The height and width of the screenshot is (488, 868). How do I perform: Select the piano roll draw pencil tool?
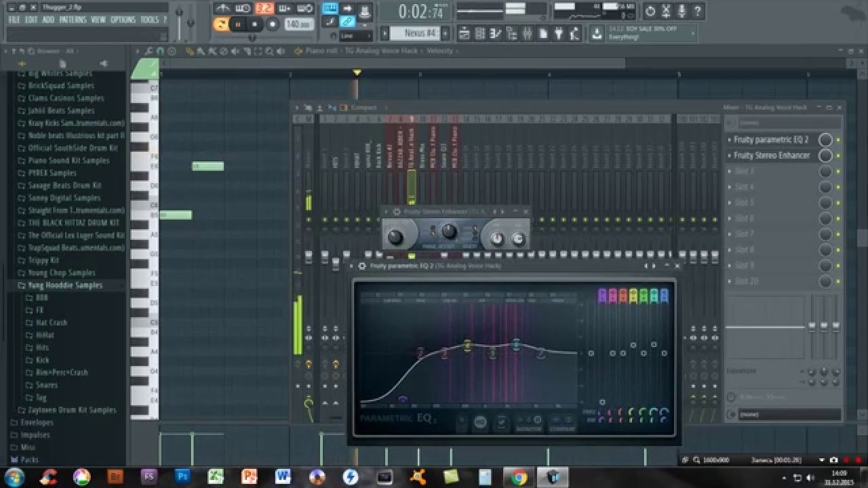189,51
